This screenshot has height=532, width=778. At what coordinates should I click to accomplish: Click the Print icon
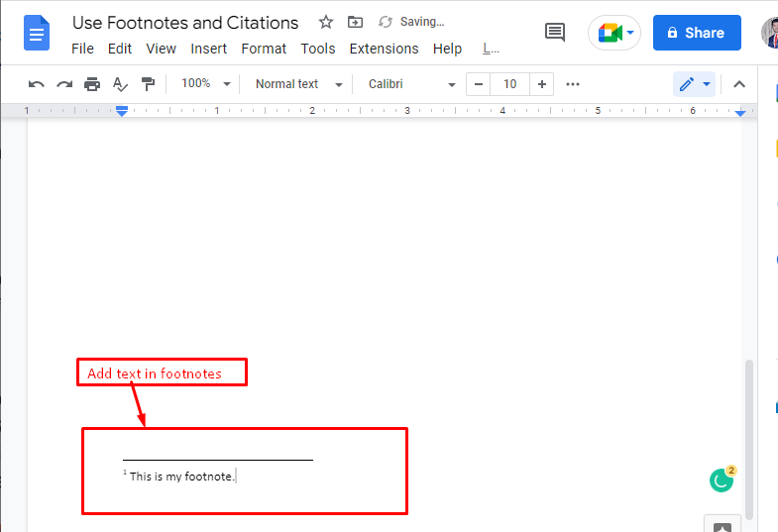click(92, 84)
